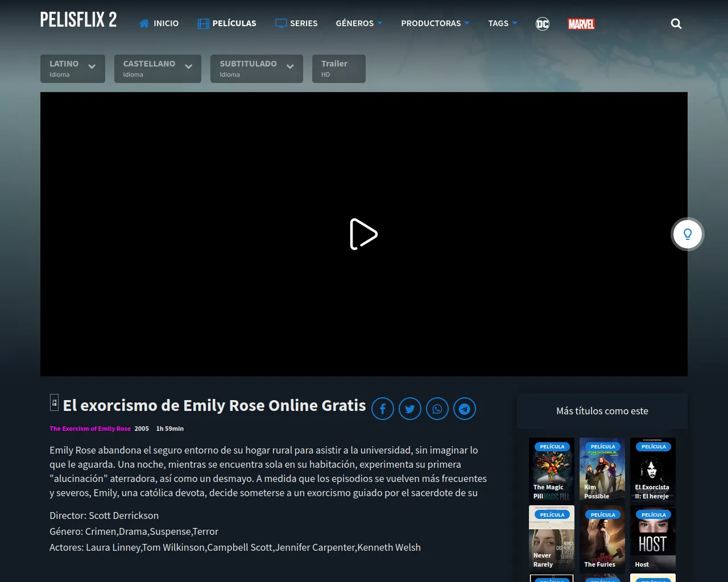Share via Twitter icon
Viewport: 728px width, 582px height.
(x=410, y=409)
